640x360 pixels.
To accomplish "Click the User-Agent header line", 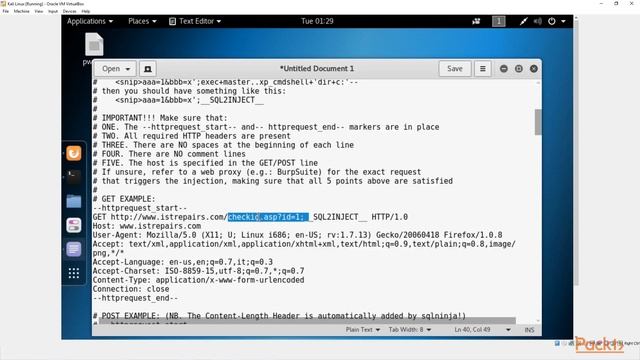I will 297,235.
